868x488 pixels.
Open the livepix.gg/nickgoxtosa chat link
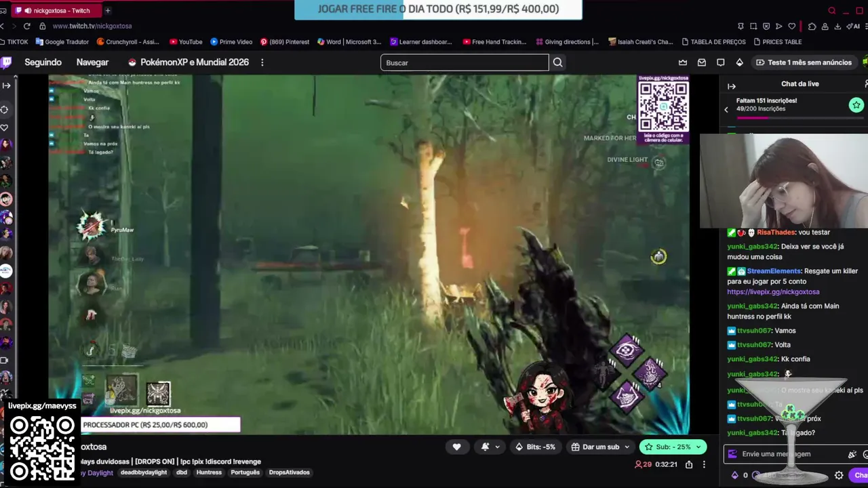(x=773, y=292)
